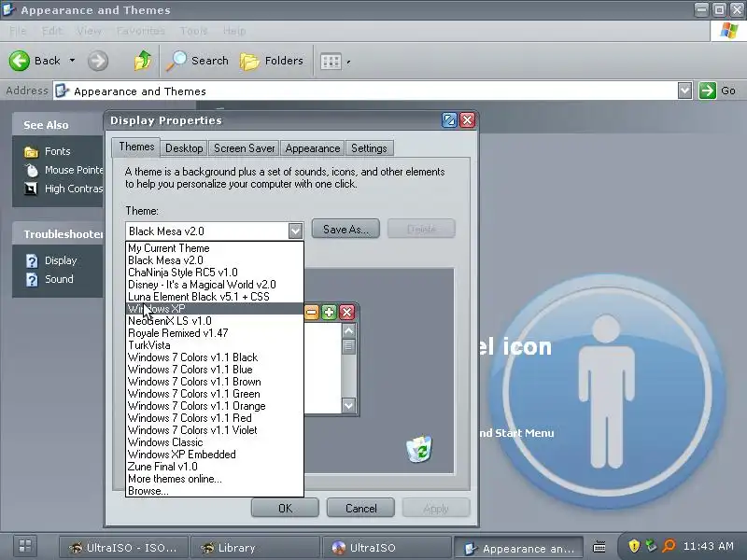Select the highlighted Windows XP theme

click(215, 309)
